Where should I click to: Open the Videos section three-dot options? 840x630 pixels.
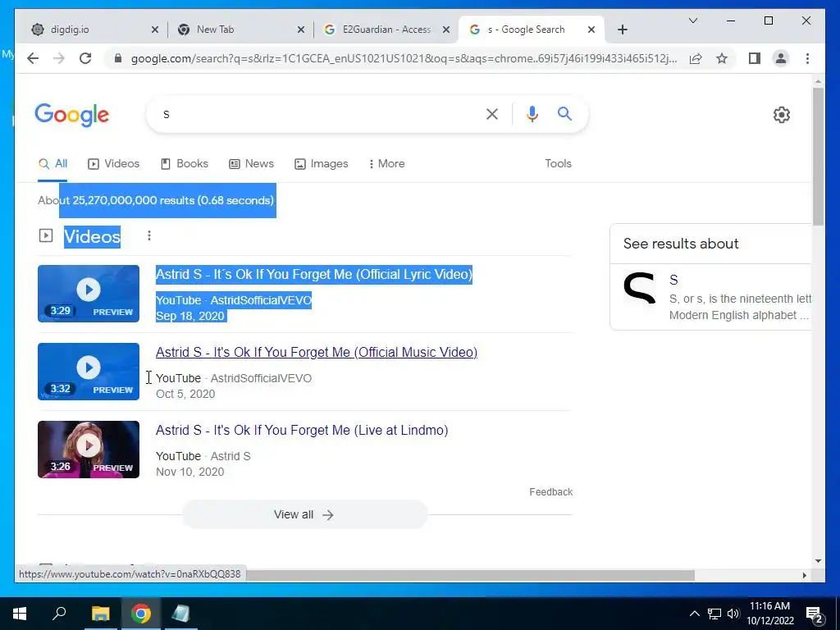coord(149,235)
